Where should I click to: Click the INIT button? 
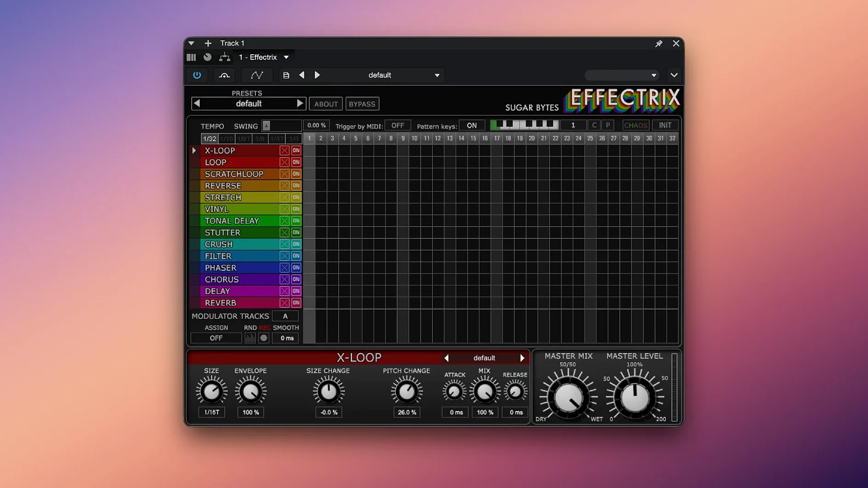coord(665,125)
